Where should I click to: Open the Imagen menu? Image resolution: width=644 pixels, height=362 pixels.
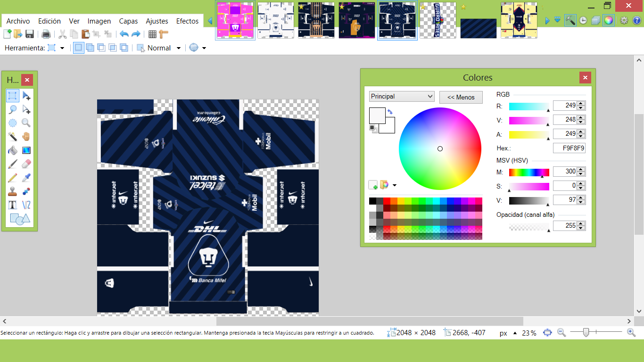pos(99,21)
